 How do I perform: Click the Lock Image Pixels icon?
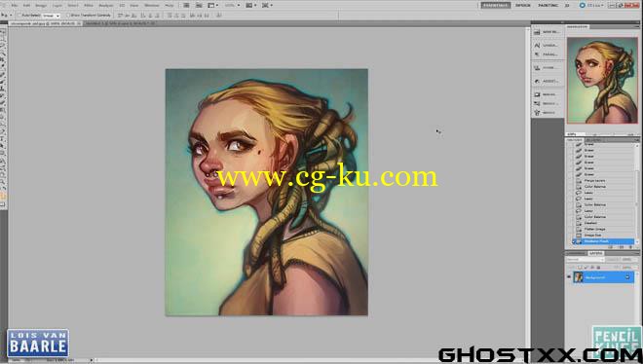(586, 267)
